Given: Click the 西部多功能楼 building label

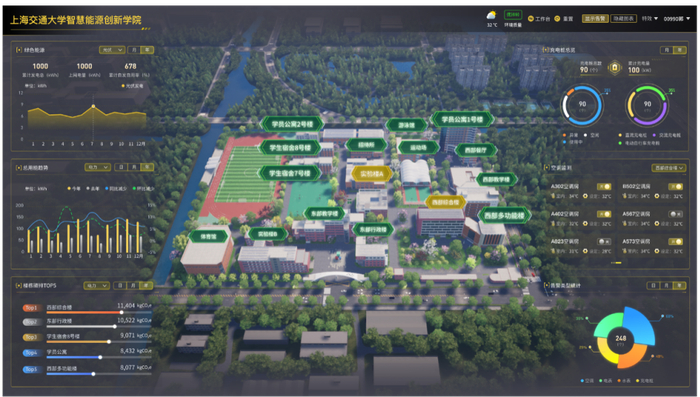Looking at the screenshot, I should [504, 216].
